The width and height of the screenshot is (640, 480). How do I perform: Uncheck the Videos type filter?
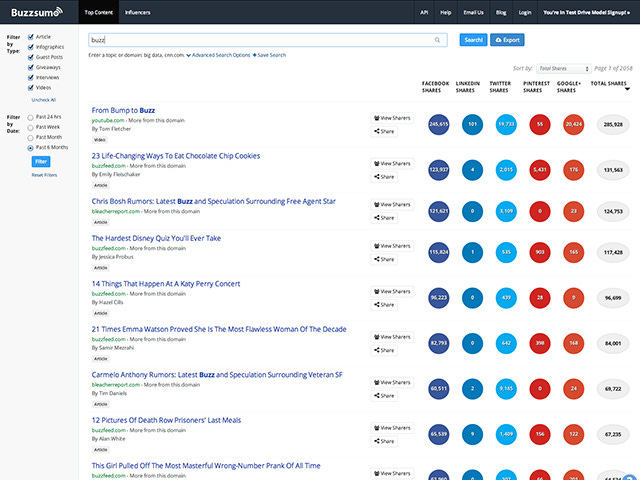click(x=30, y=88)
